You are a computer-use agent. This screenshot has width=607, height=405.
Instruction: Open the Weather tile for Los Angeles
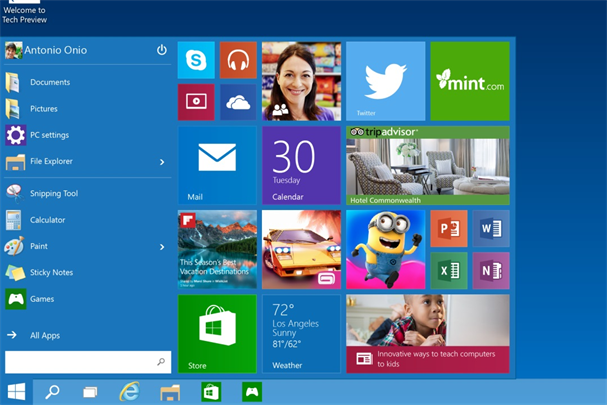tap(301, 334)
